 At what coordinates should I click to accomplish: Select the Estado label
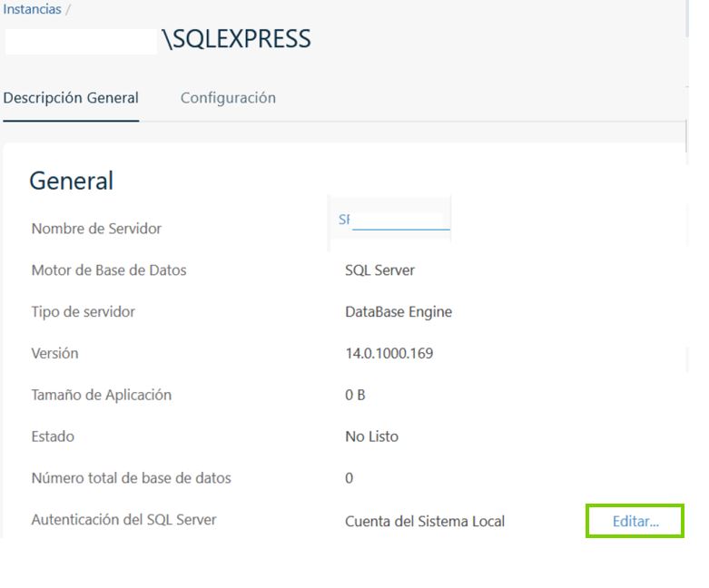tap(53, 436)
